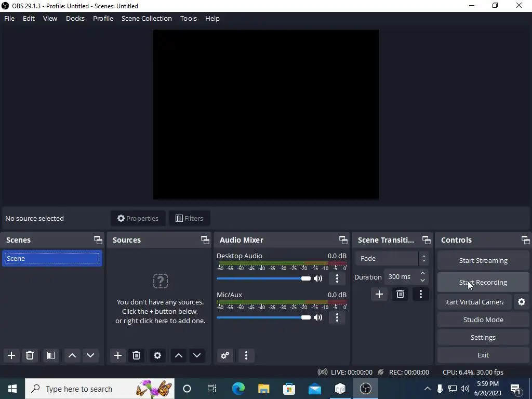Show hidden system tray icons
The height and width of the screenshot is (399, 532).
click(428, 389)
